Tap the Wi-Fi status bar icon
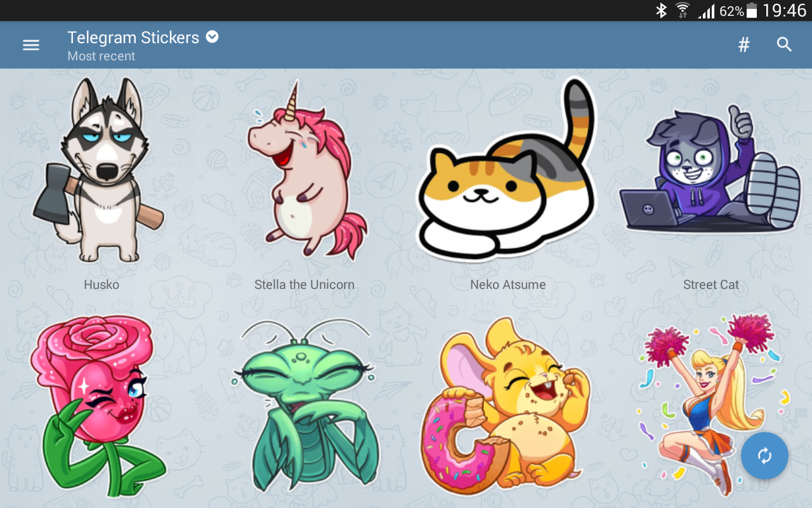The height and width of the screenshot is (508, 812). 683,10
